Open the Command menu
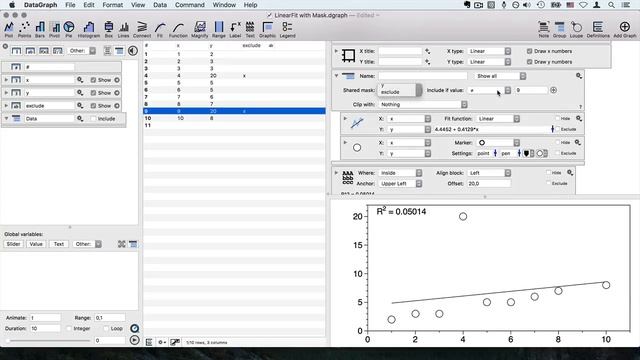The height and width of the screenshot is (360, 640). click(189, 5)
